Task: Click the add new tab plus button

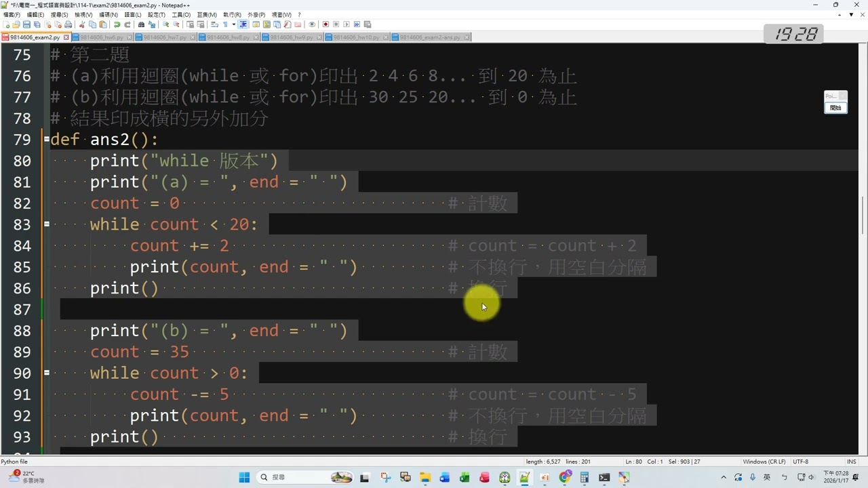Action: pyautogui.click(x=840, y=14)
